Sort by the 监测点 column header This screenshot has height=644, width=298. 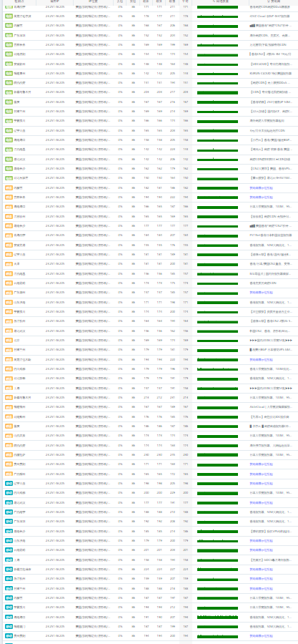click(x=19, y=2)
